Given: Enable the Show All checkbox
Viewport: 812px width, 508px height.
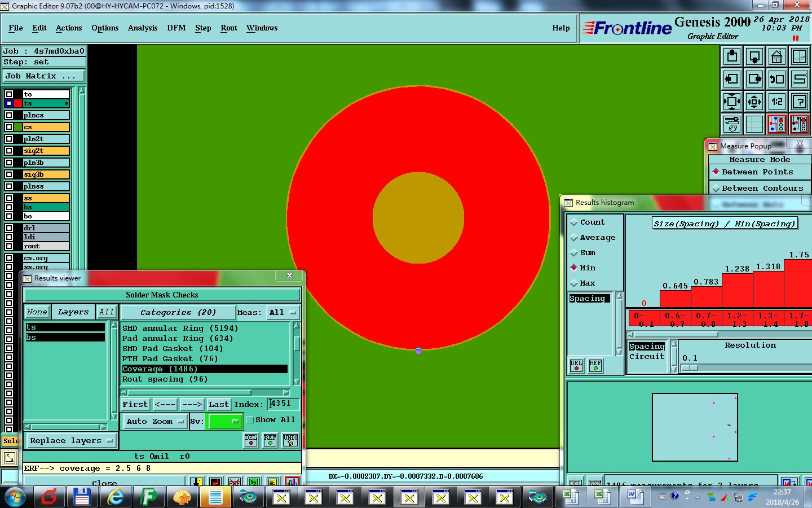Looking at the screenshot, I should click(250, 420).
